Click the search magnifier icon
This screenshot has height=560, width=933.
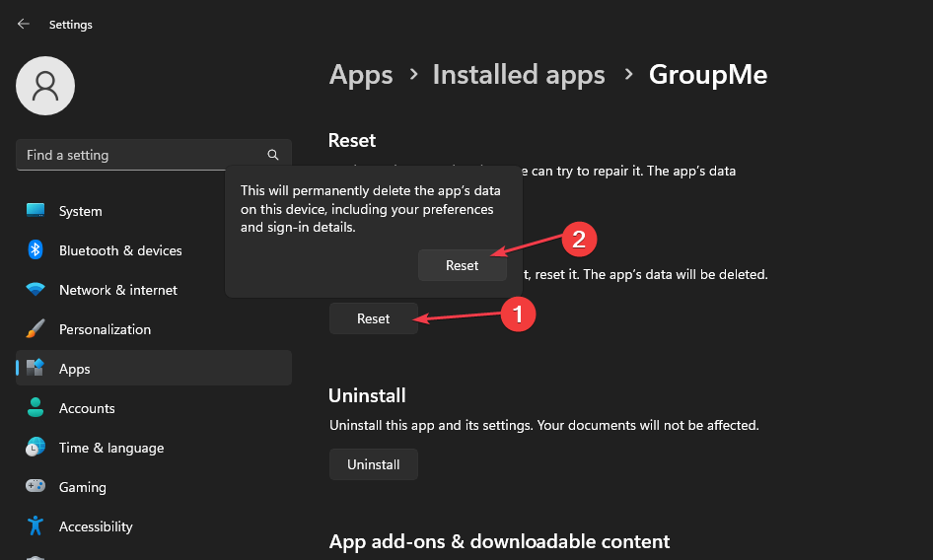273,155
